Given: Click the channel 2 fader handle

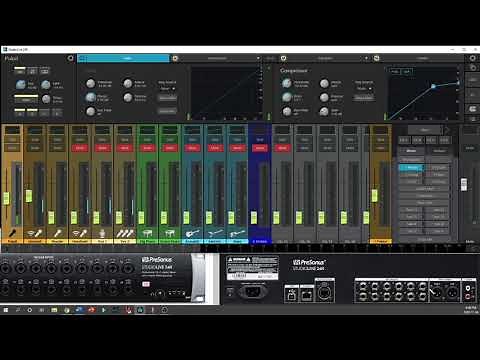Looking at the screenshot, I should (x=29, y=196).
